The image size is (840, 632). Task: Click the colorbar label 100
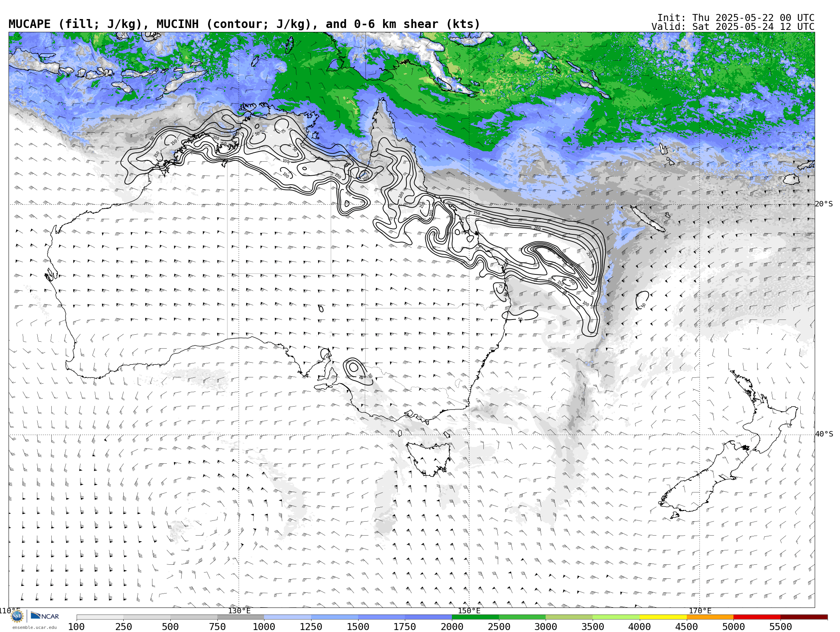tap(77, 627)
